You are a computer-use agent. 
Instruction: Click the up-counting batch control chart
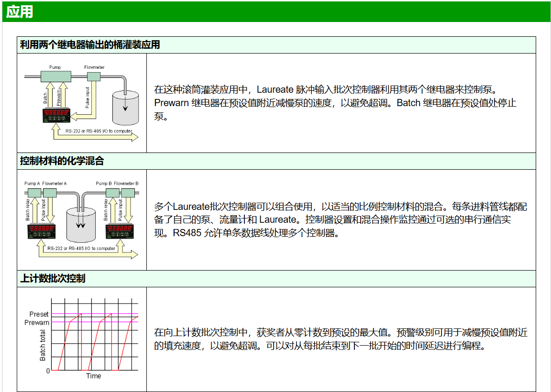pyautogui.click(x=81, y=339)
